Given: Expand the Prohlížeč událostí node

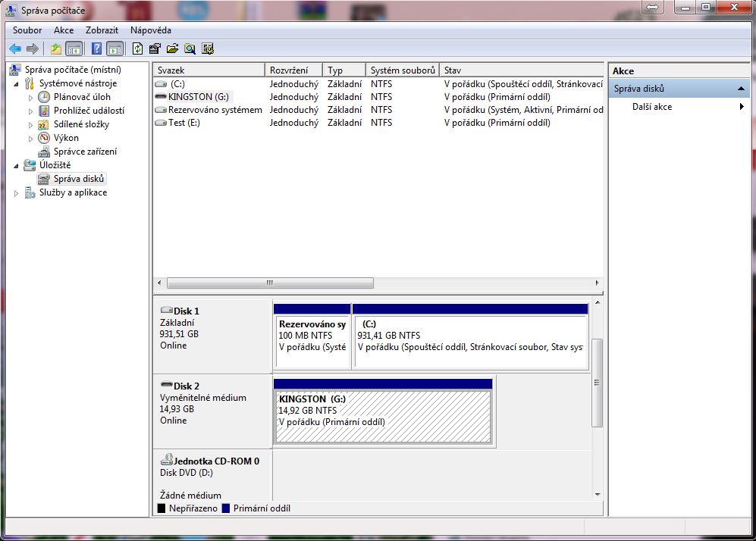Looking at the screenshot, I should 30,111.
